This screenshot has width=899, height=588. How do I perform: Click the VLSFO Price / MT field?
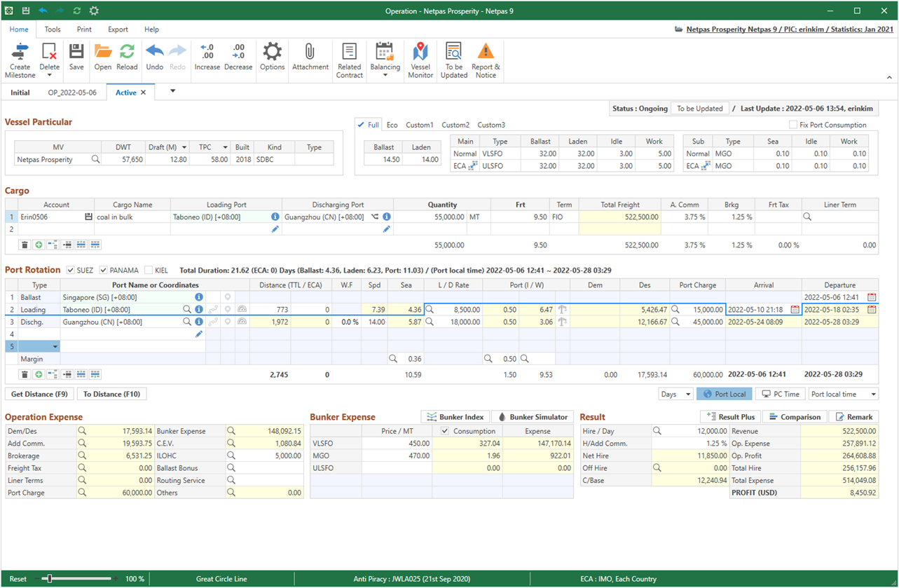397,444
